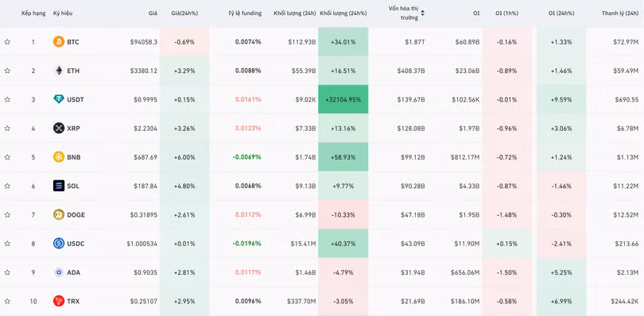The width and height of the screenshot is (644, 316).
Task: Sort by OI (24h%) column header
Action: [x=561, y=13]
